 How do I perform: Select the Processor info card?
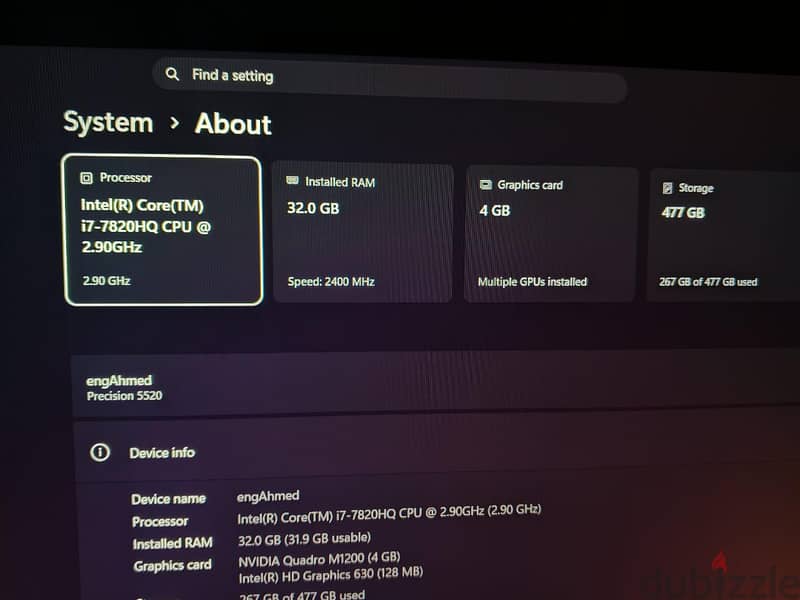[163, 230]
